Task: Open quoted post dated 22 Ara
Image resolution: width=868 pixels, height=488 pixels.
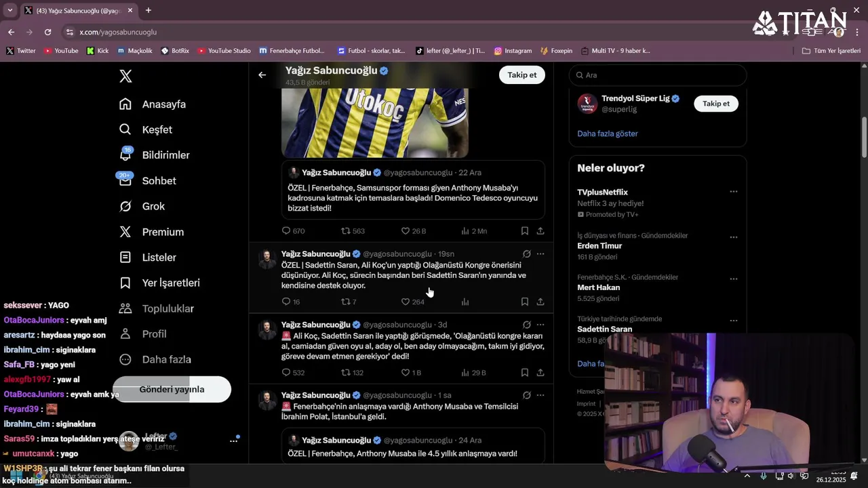Action: [413, 190]
